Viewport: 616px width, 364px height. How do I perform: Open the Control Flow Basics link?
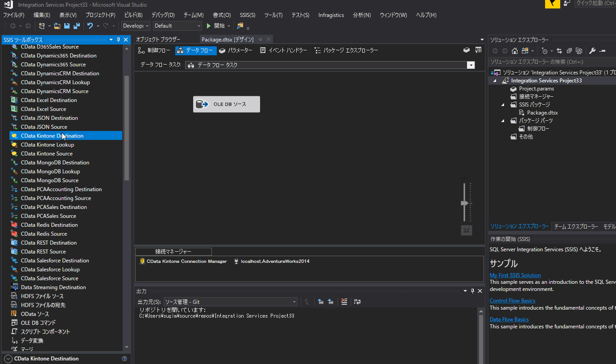pyautogui.click(x=513, y=301)
